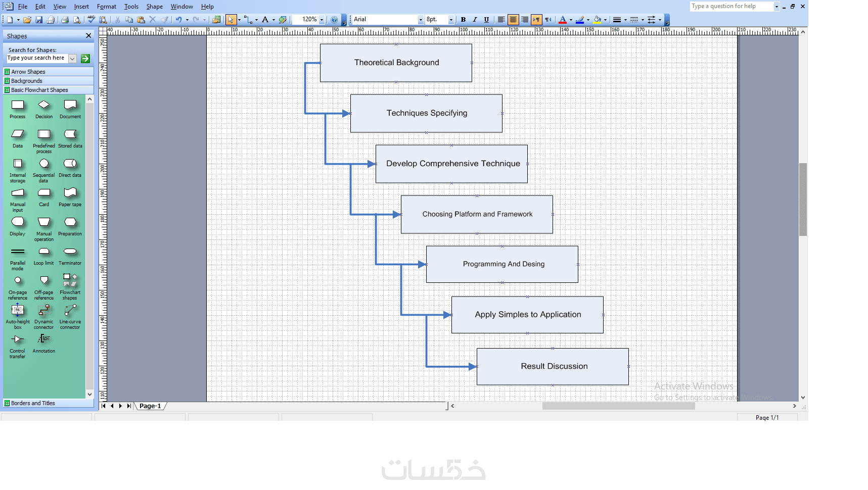This screenshot has width=868, height=490.
Task: Apply the yellow fill color button
Action: coord(597,20)
